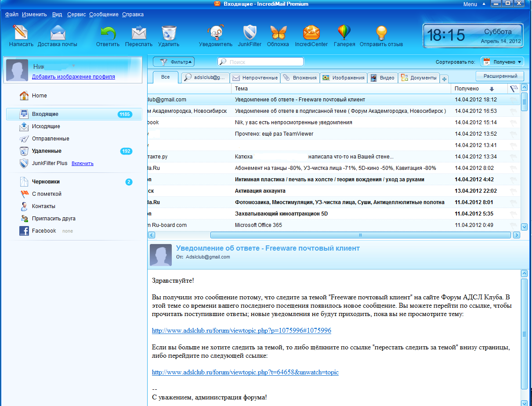This screenshot has height=406, width=532.
Task: Open the unwatch=topic forum link
Action: (x=245, y=372)
